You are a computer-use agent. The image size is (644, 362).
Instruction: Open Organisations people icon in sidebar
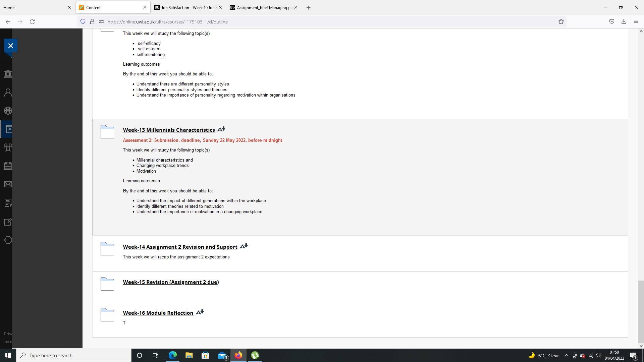(x=8, y=147)
